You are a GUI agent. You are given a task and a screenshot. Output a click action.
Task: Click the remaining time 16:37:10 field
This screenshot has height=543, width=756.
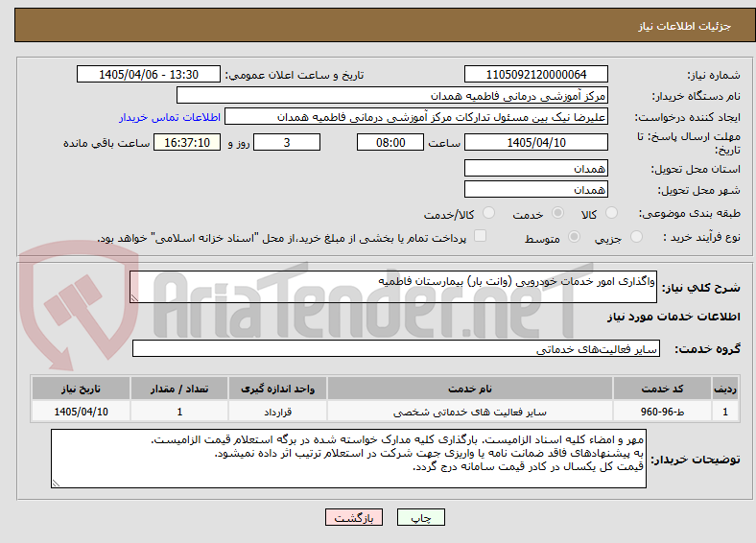pyautogui.click(x=187, y=142)
